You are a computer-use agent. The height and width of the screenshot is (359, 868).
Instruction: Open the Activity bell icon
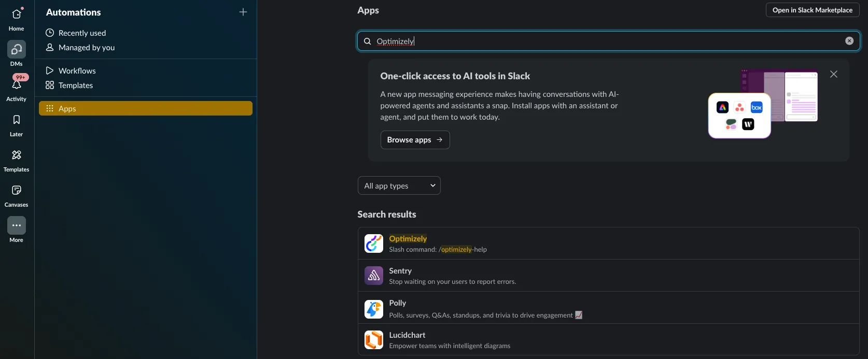17,85
